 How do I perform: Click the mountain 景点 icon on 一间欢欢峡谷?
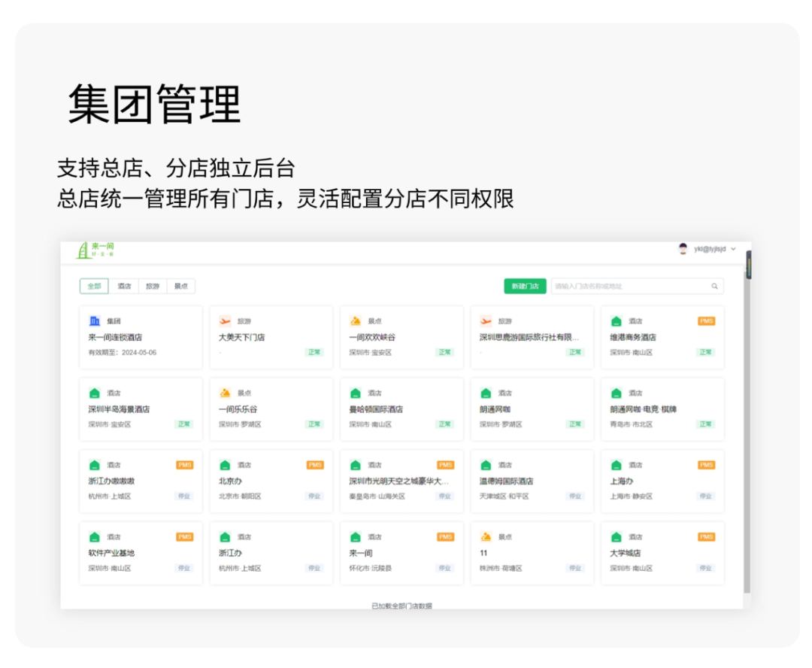coord(355,320)
